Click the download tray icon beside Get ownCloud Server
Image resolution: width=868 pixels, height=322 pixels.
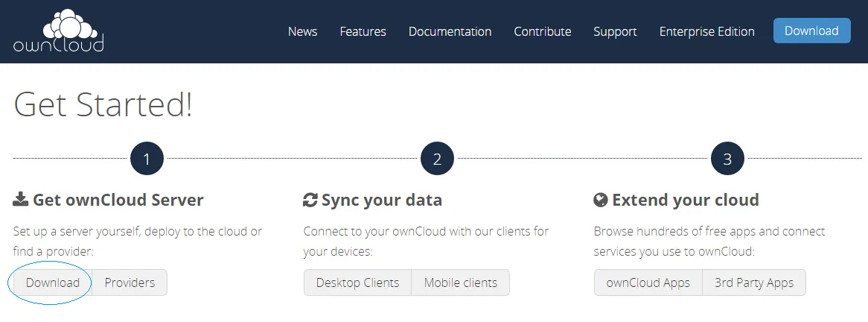(x=21, y=200)
